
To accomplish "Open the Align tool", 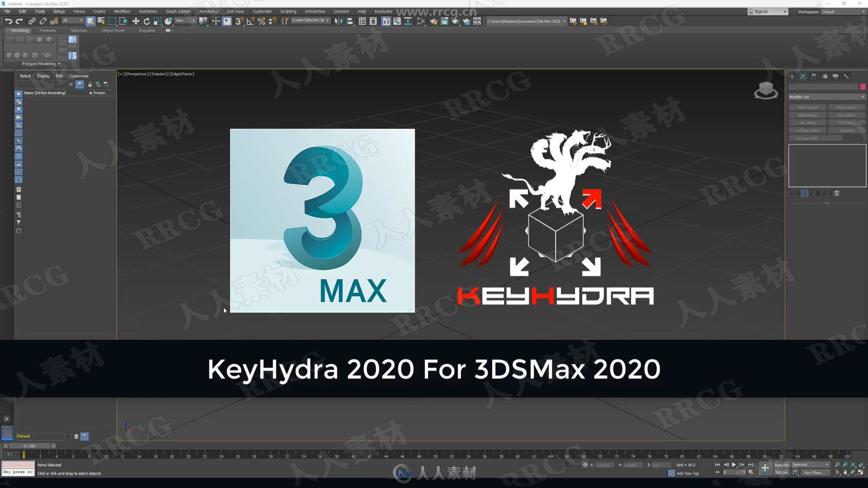I will pos(349,21).
